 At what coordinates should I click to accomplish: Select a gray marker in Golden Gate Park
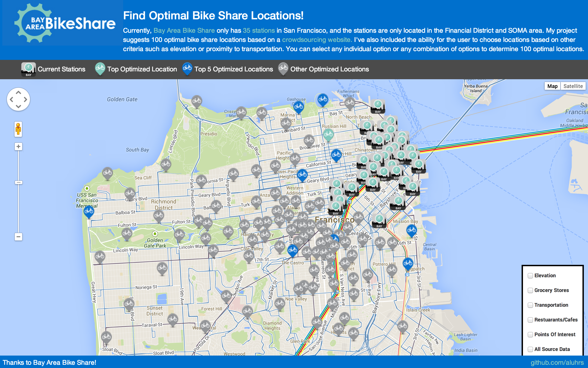(x=126, y=234)
